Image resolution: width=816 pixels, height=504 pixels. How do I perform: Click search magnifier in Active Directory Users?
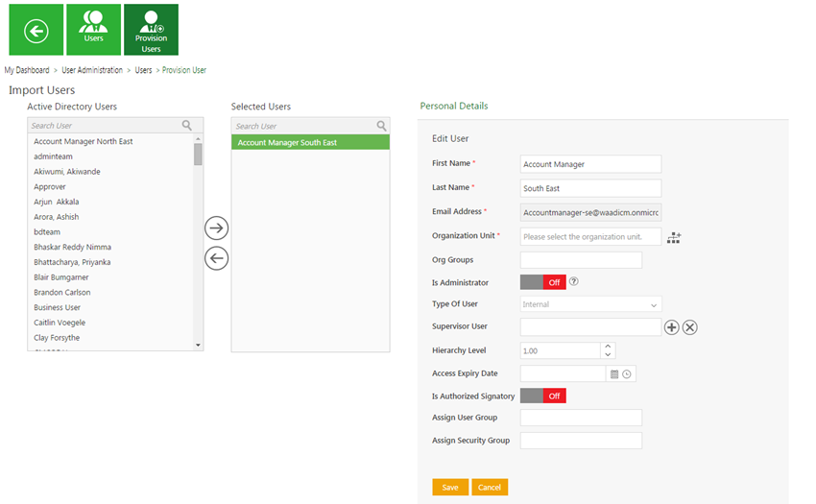click(x=187, y=125)
